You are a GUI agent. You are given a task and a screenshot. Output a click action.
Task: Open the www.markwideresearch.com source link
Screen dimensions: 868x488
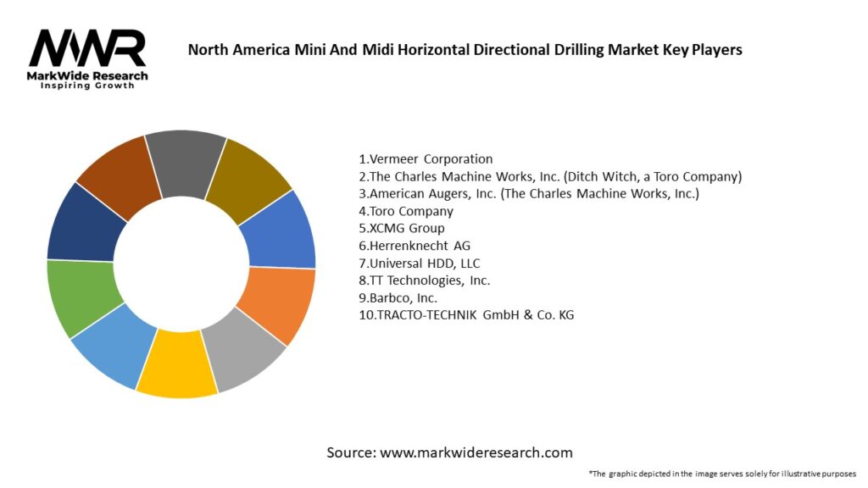pos(476,452)
